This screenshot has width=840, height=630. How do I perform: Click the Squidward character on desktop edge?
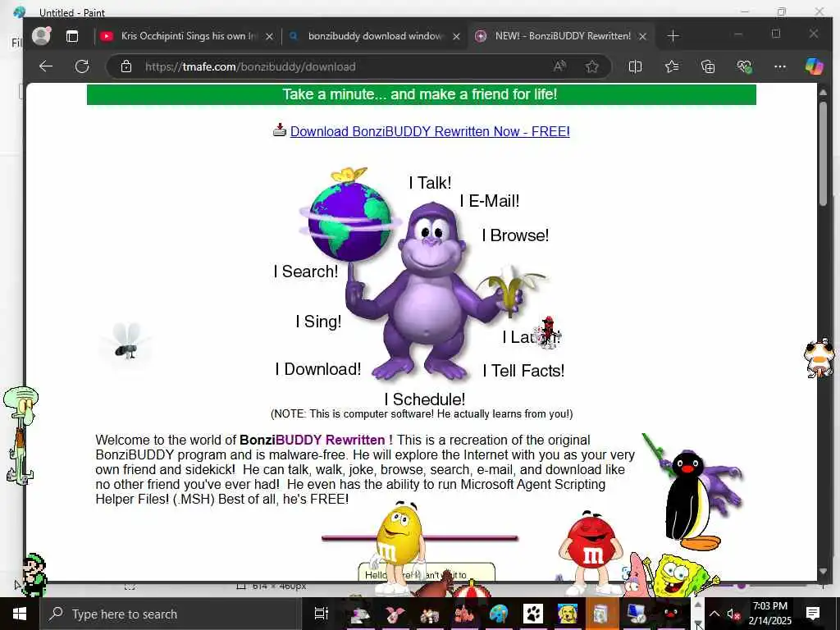coord(21,435)
